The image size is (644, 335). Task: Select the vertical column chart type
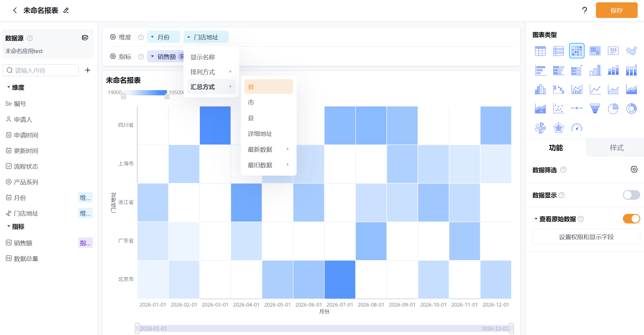pyautogui.click(x=595, y=70)
